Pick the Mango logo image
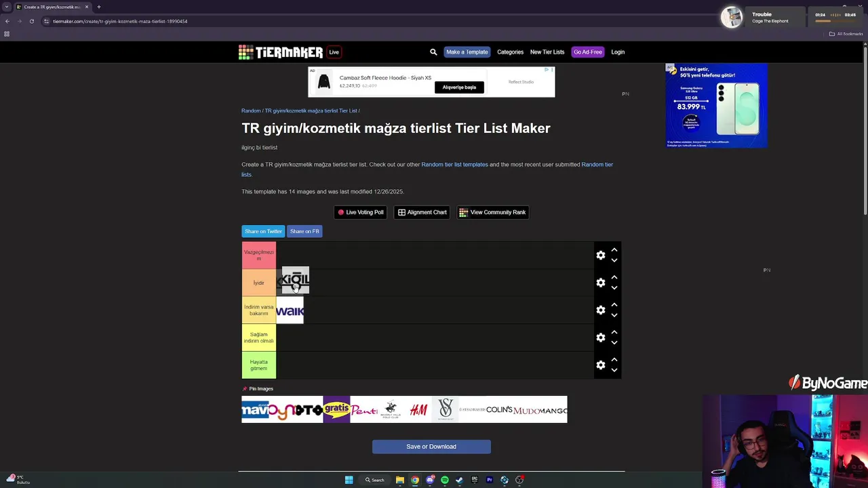 tap(553, 409)
